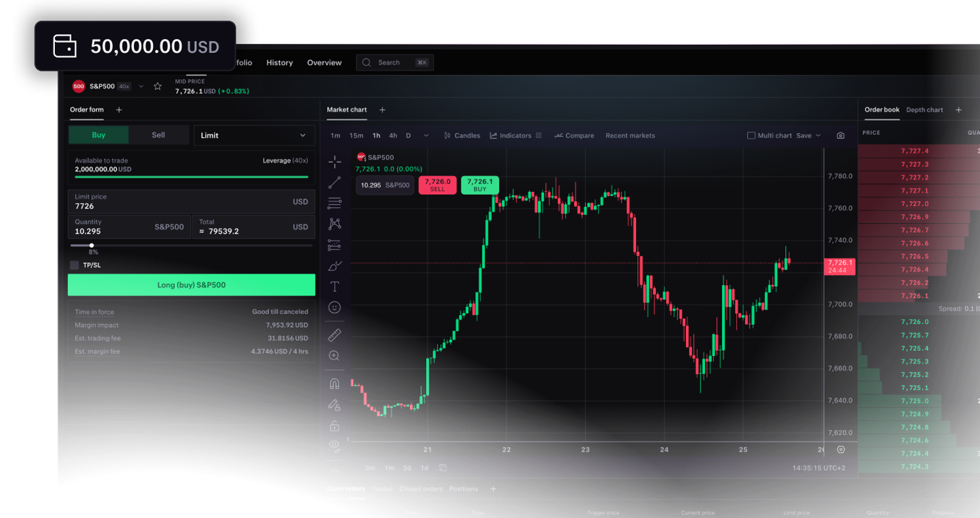Click the Total USD input field
Viewport: 980px width, 518px height.
click(253, 227)
